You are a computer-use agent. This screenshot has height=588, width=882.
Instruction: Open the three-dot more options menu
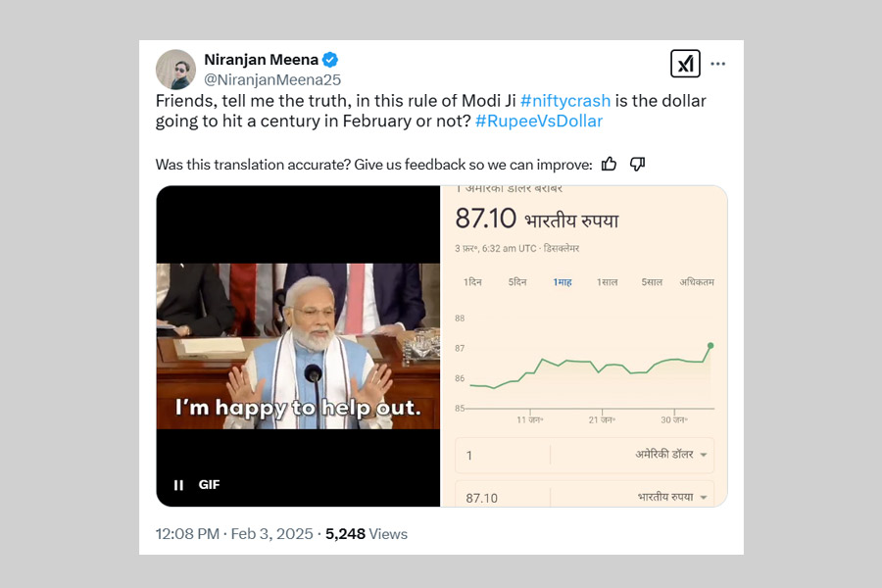tap(718, 64)
